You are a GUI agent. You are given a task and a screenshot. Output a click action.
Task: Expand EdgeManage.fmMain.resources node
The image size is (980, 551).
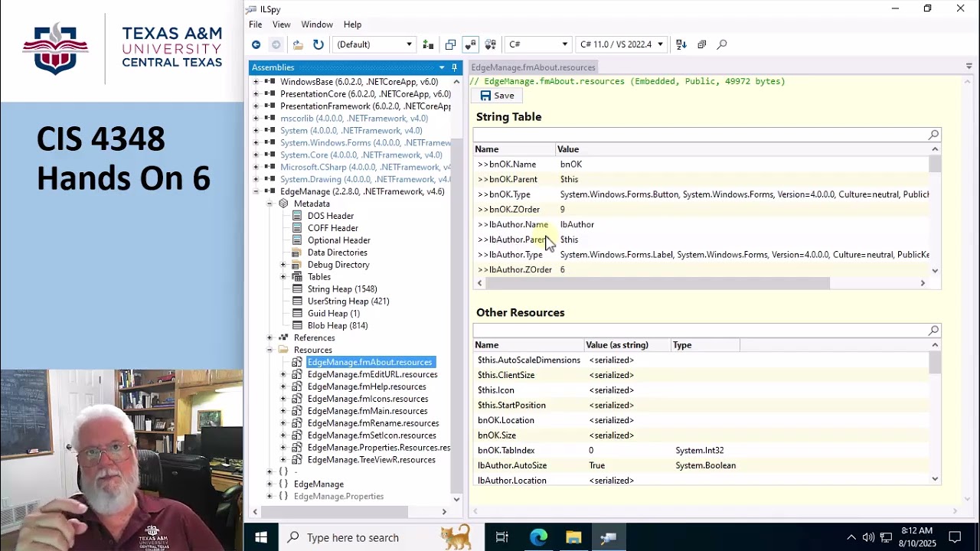click(283, 411)
